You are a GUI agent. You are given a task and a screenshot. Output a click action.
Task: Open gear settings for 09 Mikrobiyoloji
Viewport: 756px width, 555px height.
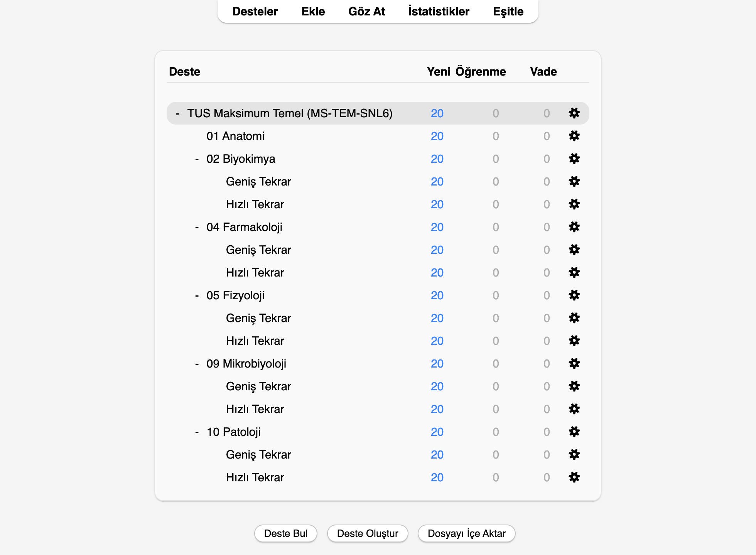(574, 363)
